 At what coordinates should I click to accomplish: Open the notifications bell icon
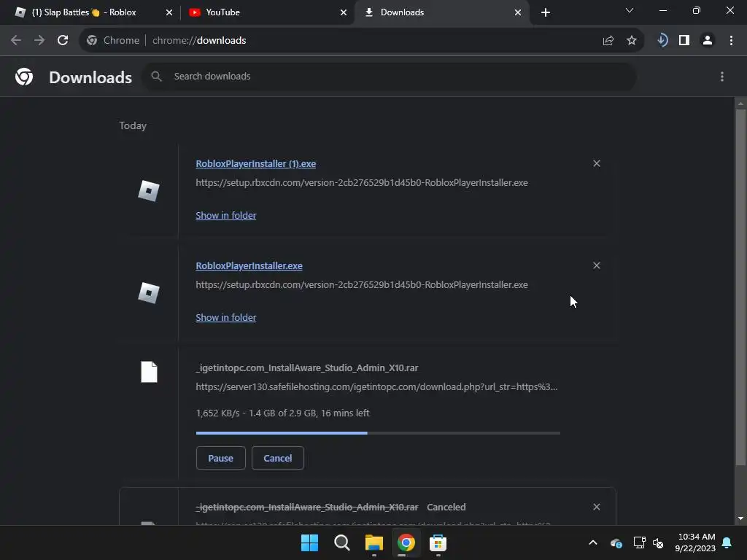727,542
